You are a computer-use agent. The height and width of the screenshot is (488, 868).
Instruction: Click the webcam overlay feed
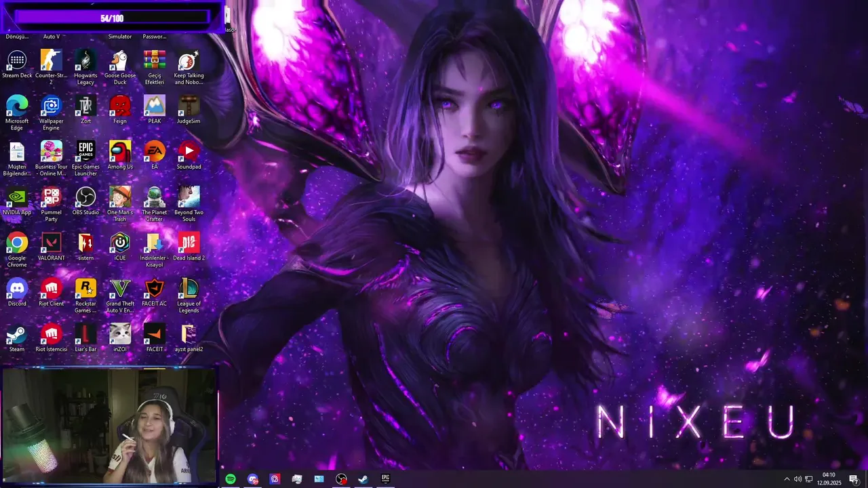click(x=109, y=425)
